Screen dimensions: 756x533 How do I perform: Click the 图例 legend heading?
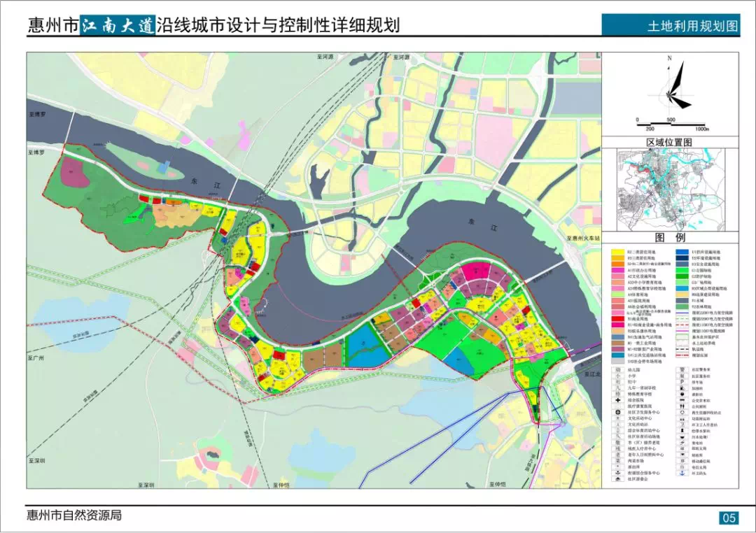coord(670,237)
